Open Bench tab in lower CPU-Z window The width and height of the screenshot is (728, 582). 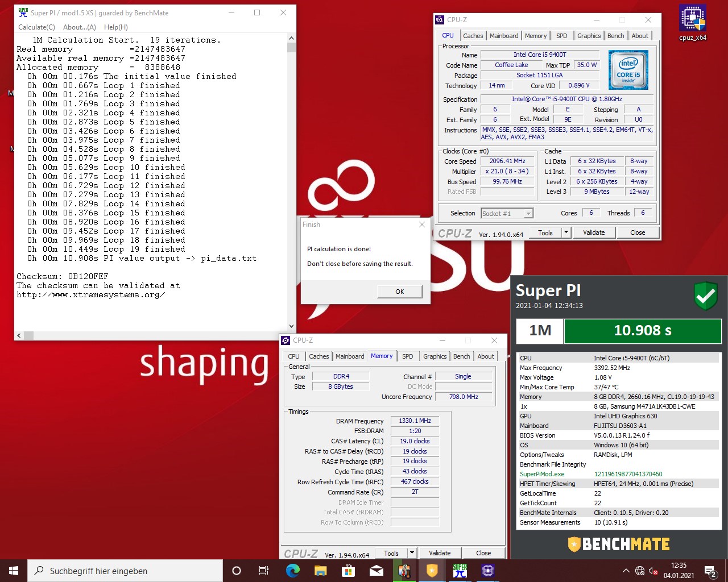coord(461,356)
